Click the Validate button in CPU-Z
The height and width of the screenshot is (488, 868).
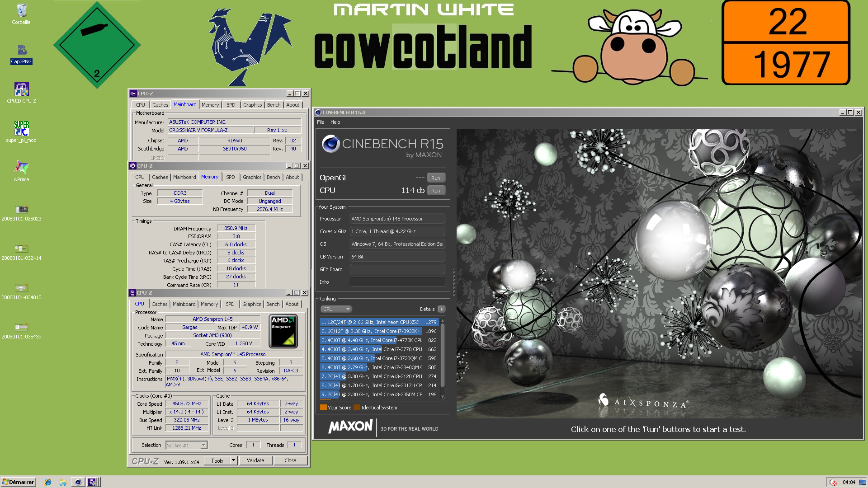(255, 460)
